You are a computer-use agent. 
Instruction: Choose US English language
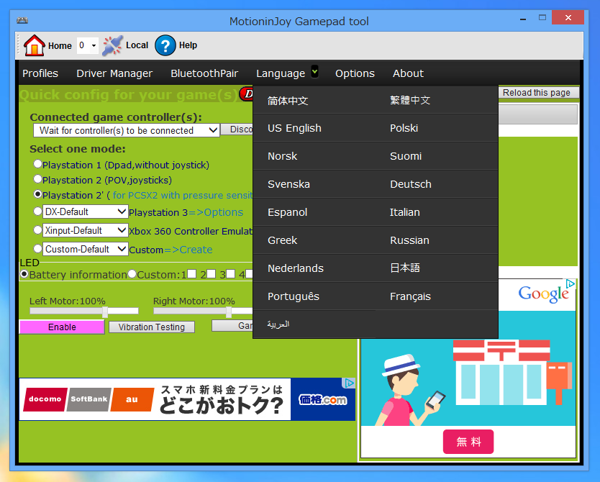click(294, 128)
